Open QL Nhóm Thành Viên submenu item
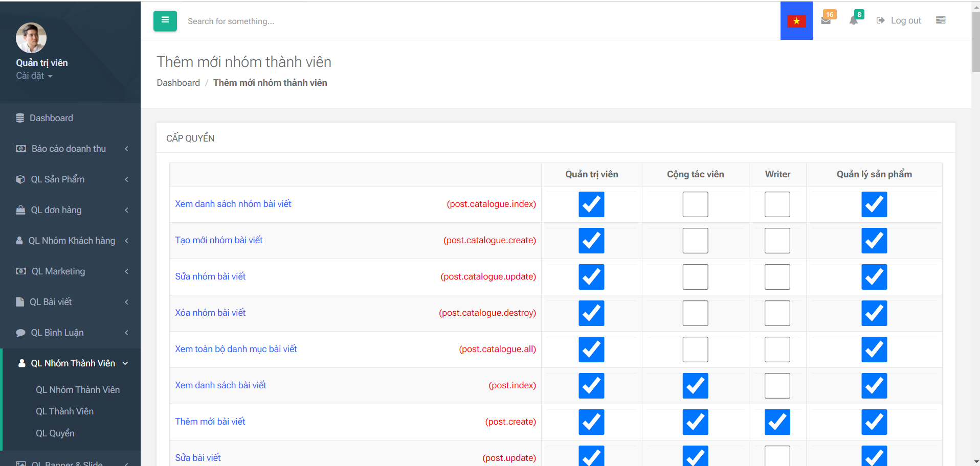Screen dimensions: 980x466 click(x=78, y=390)
